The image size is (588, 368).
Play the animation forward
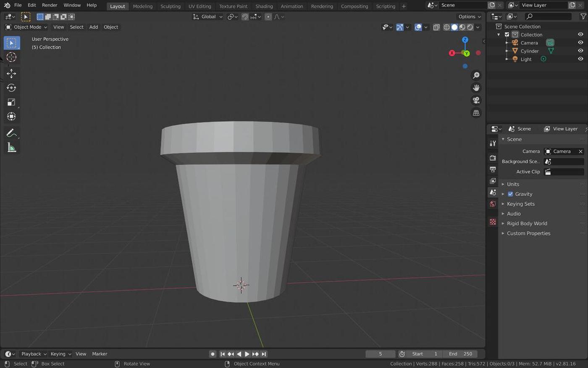[x=247, y=354]
